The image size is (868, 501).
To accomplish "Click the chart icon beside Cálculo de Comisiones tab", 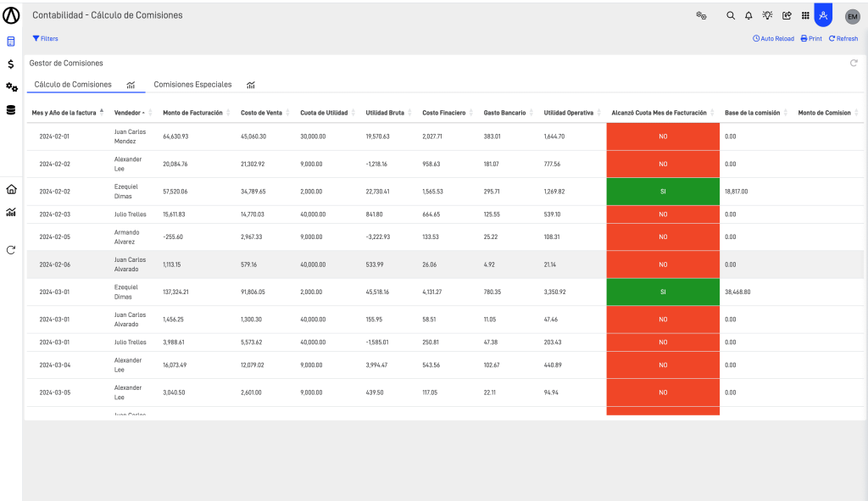I will click(131, 85).
